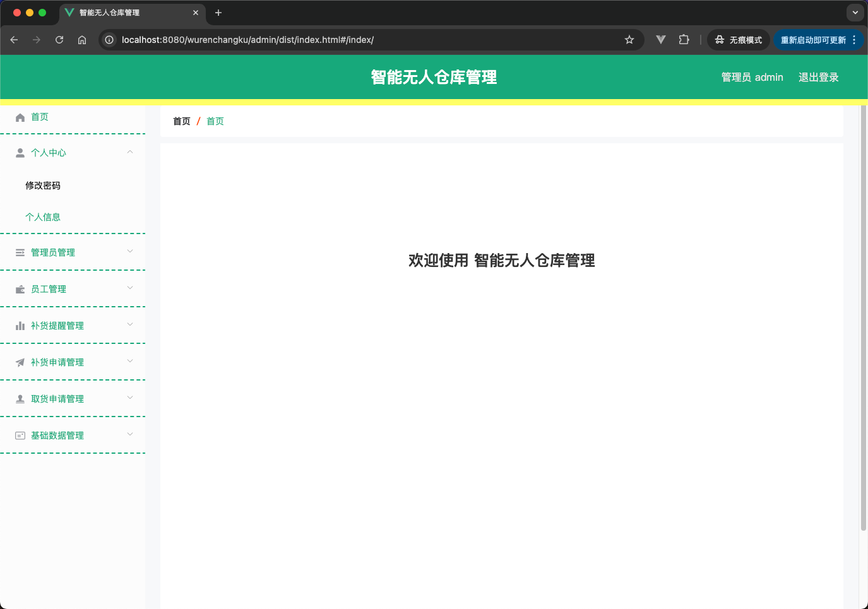Click the page vertical scrollbar
868x609 pixels.
(864, 317)
